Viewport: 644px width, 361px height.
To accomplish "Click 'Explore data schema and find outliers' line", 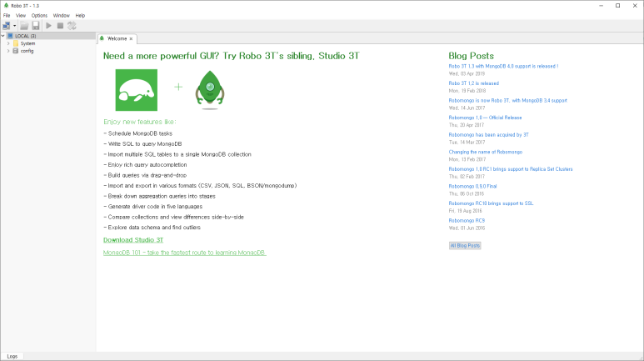I will (x=152, y=228).
